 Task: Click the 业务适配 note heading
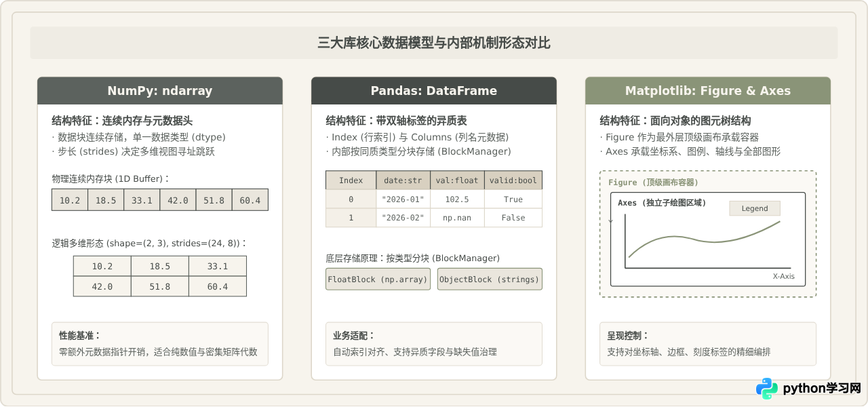[353, 335]
